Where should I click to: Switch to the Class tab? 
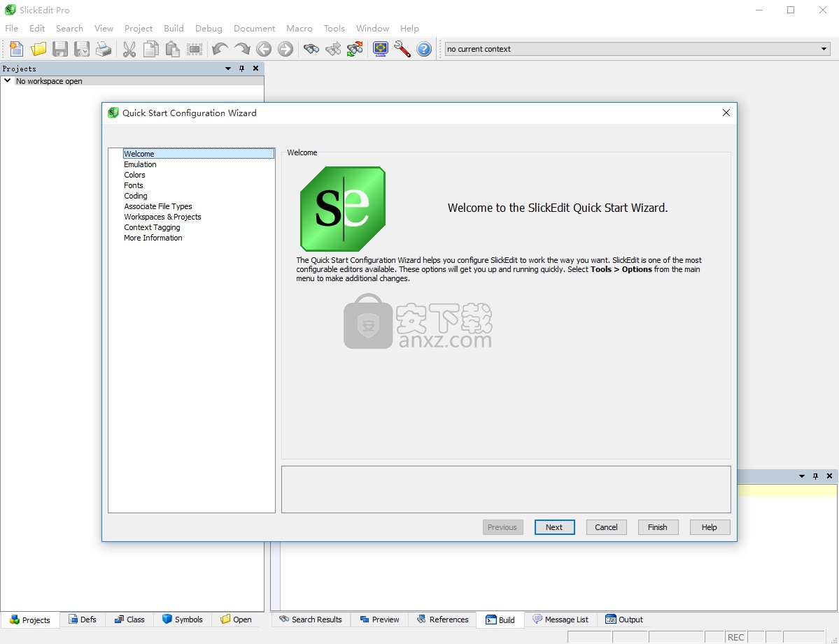129,620
